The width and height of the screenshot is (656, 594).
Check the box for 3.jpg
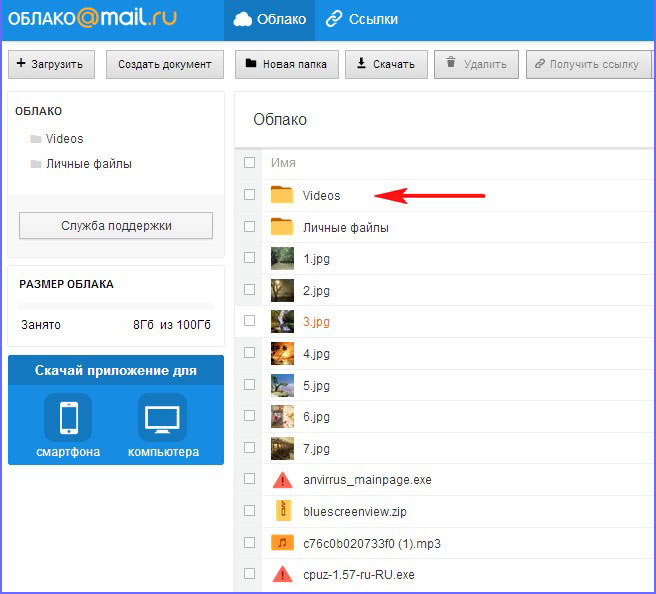point(249,321)
